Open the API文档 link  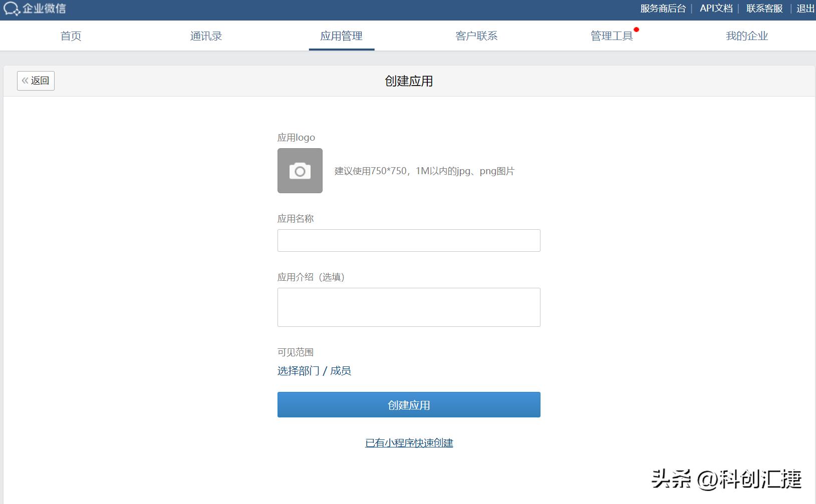pos(716,8)
